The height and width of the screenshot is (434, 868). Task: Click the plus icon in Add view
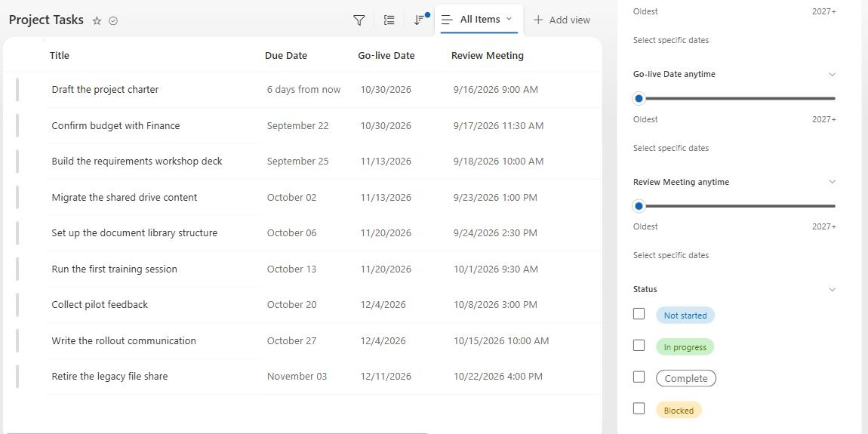click(x=538, y=20)
